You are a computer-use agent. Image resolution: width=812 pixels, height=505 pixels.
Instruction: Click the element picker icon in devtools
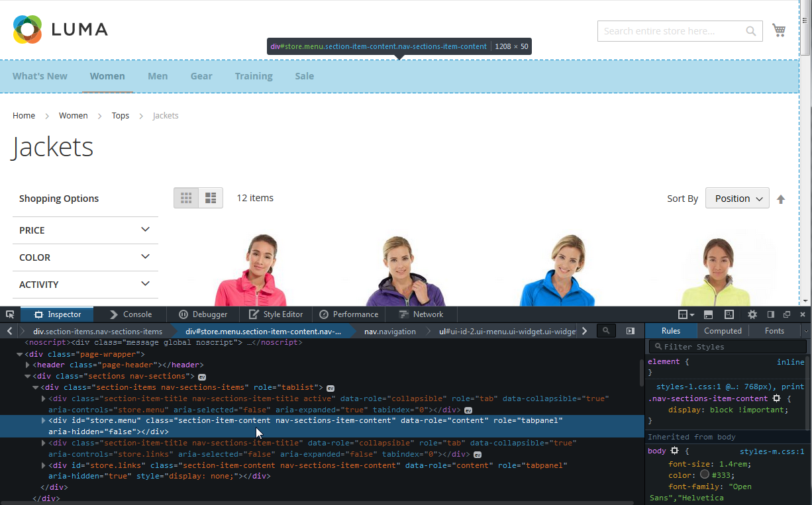10,314
